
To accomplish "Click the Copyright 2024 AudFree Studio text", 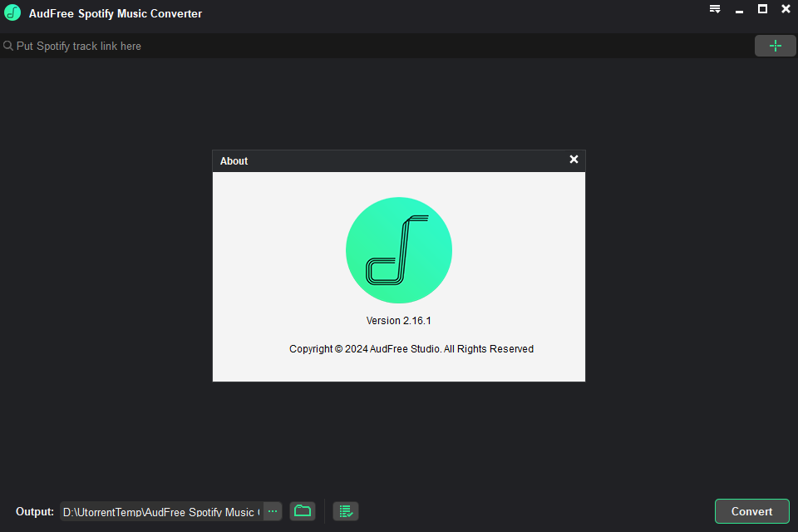I will [x=411, y=349].
